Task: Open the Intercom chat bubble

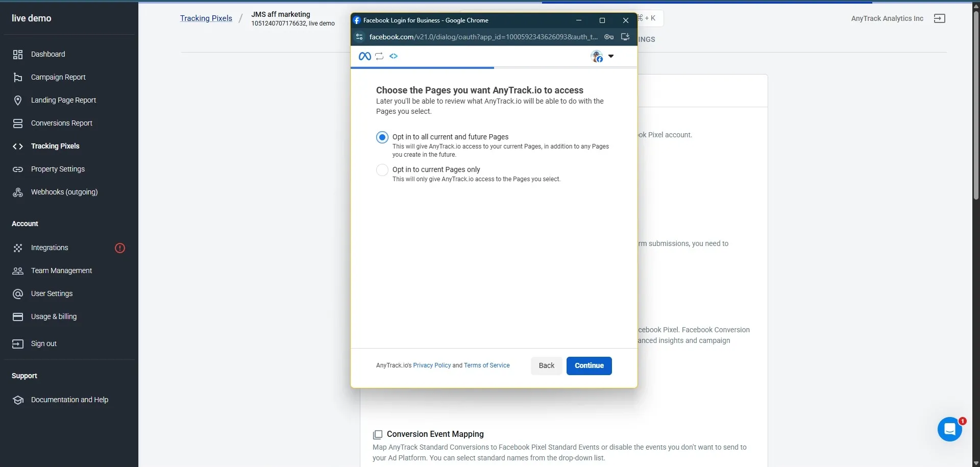Action: [x=950, y=429]
